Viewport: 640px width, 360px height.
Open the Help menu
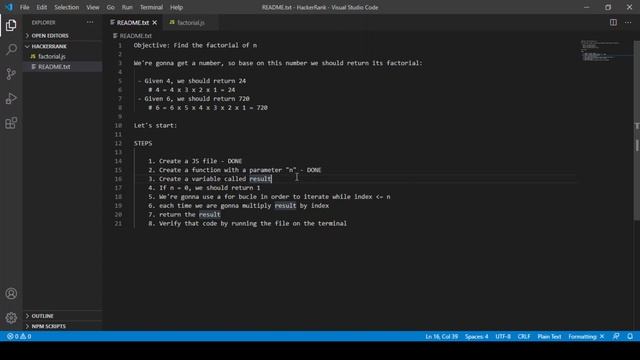(x=176, y=7)
